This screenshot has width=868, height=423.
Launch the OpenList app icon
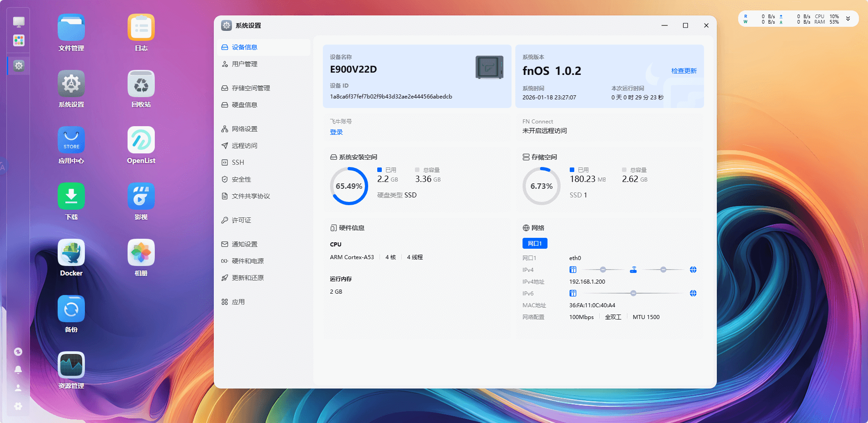tap(141, 140)
